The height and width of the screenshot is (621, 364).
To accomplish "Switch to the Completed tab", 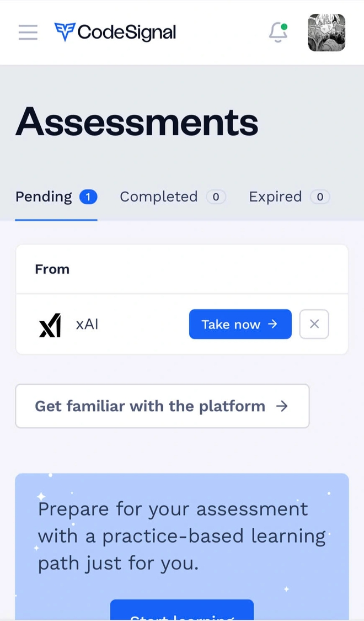I will pyautogui.click(x=173, y=197).
